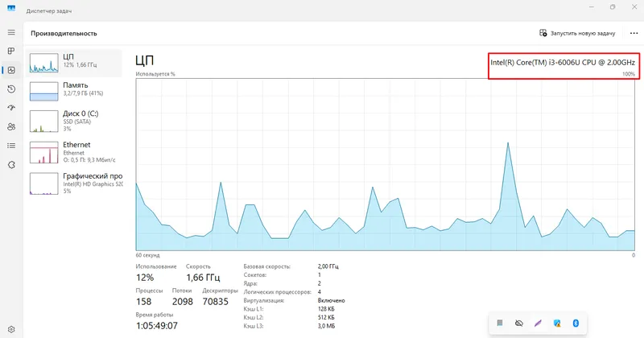Viewport: 644px width, 338px height.
Task: Click the Bluetooth tray icon
Action: pos(576,324)
